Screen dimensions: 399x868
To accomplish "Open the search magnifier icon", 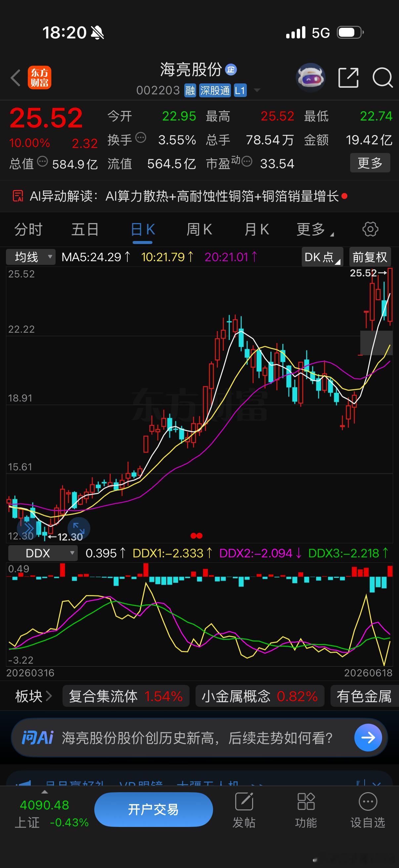I will click(x=382, y=77).
